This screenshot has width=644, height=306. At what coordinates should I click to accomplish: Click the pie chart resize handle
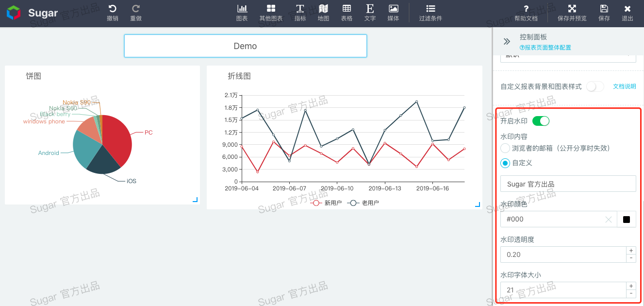coord(195,200)
